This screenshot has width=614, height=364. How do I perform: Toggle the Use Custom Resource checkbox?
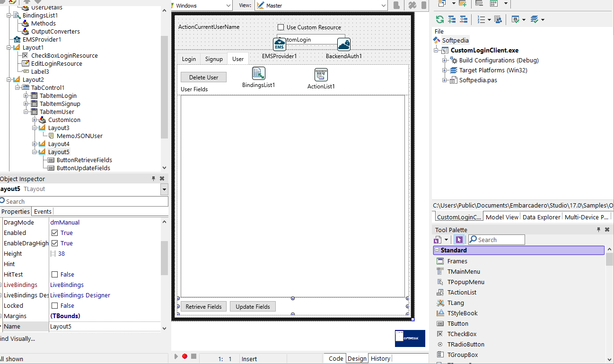pyautogui.click(x=281, y=27)
